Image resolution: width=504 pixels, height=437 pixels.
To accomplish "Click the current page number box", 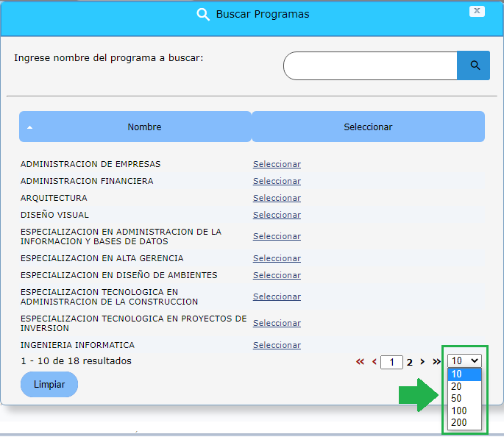I will [391, 362].
